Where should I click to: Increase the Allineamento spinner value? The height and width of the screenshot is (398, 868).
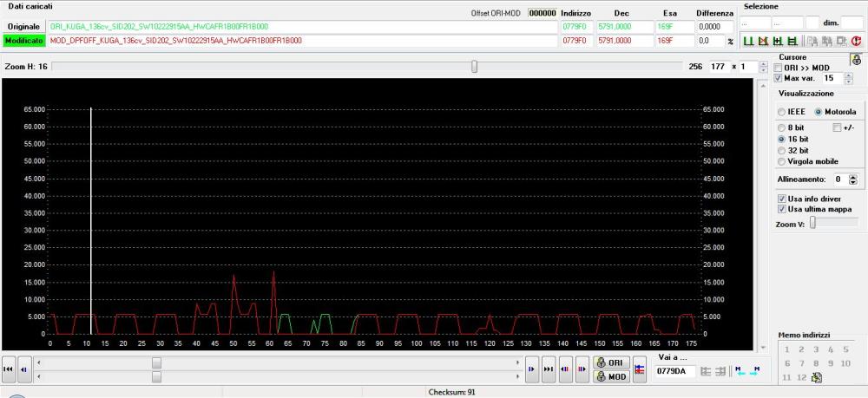(x=852, y=176)
